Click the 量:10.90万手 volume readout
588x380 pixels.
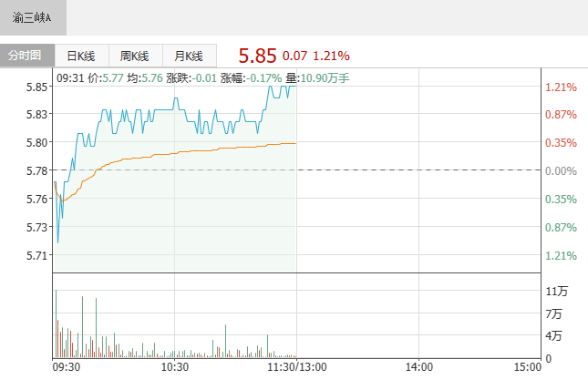point(318,78)
